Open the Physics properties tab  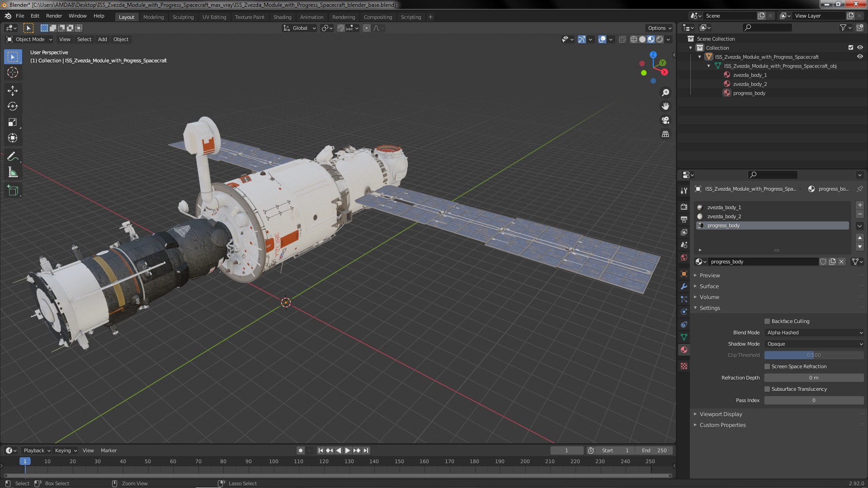[684, 312]
